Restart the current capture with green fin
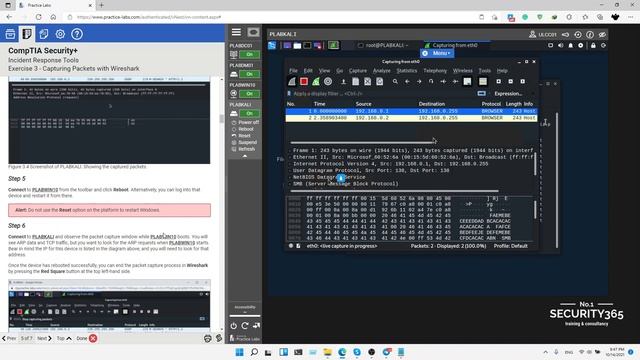This screenshot has height=360, width=640. coord(316,82)
